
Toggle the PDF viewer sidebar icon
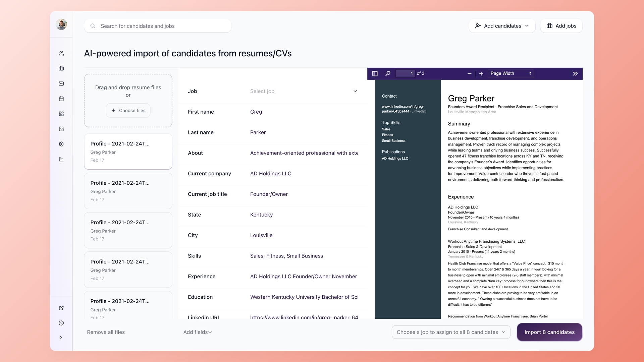375,73
